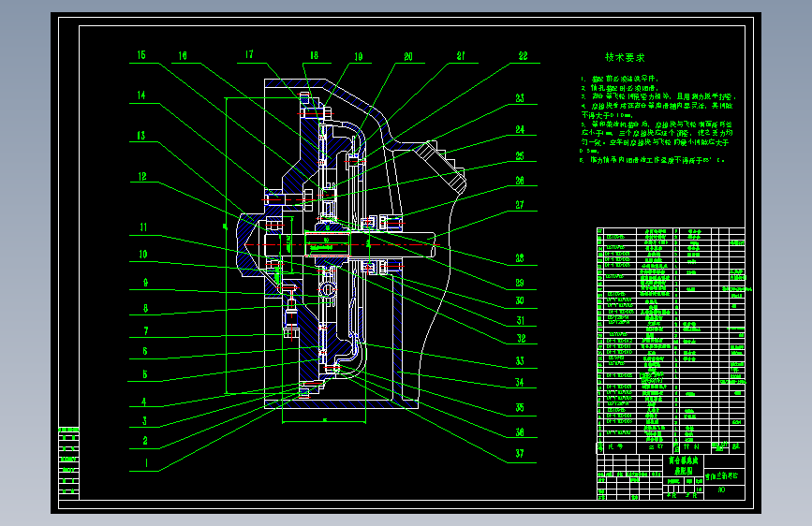Select item number 26 label
This screenshot has height=526, width=812.
tap(520, 180)
